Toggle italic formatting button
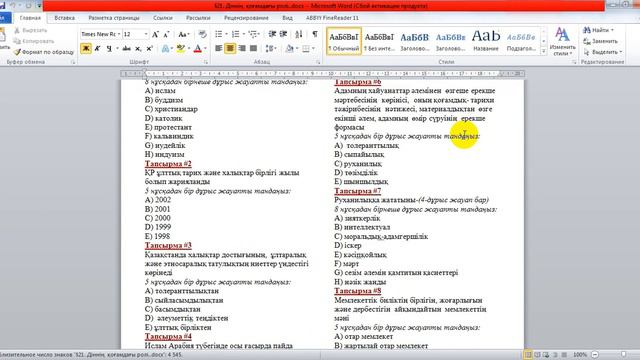This screenshot has width=640, height=360. pyautogui.click(x=97, y=49)
